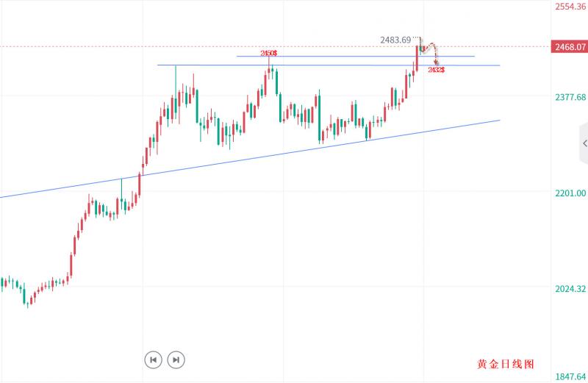
Task: Click the 1847.64 price axis label
Action: (570, 376)
